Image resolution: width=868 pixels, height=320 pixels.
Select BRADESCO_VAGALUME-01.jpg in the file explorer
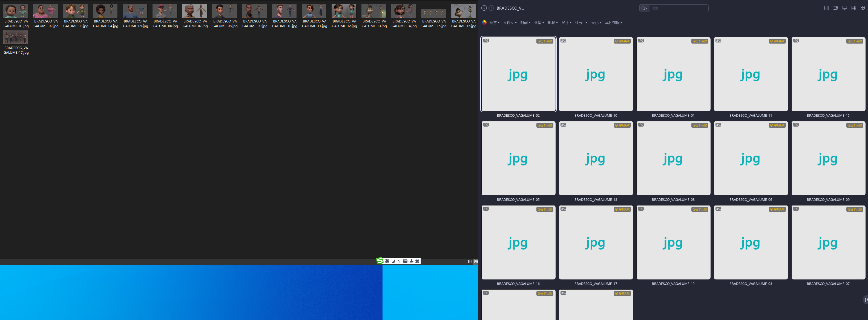coord(16,16)
